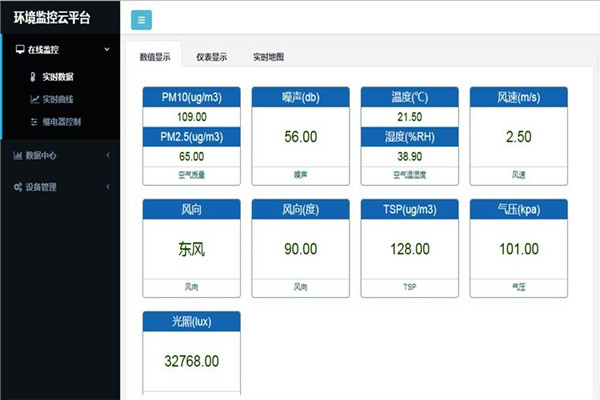The height and width of the screenshot is (400, 600).
Task: Click the monitor icon beside 在线监控
Action: 20,49
